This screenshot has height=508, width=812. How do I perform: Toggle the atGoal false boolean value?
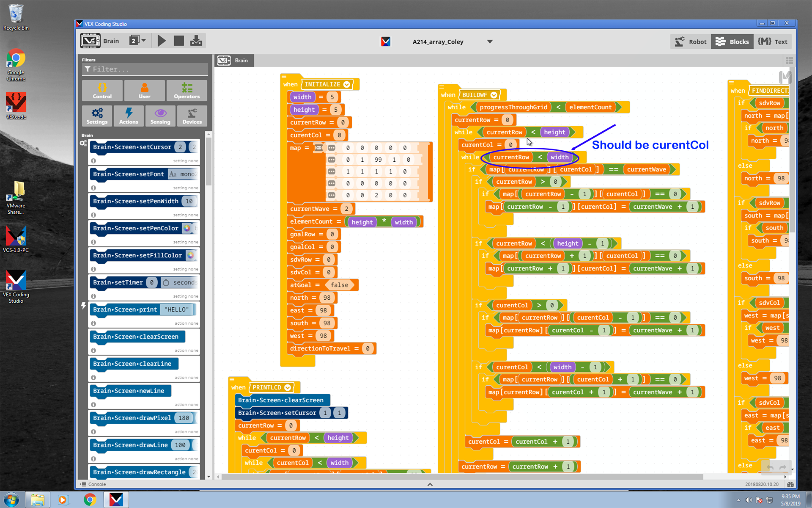tap(340, 285)
